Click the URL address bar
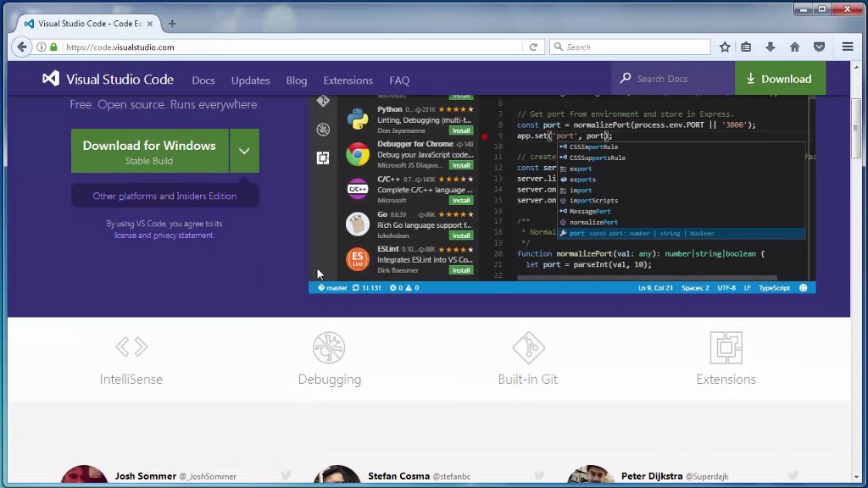Image resolution: width=868 pixels, height=488 pixels. 293,47
